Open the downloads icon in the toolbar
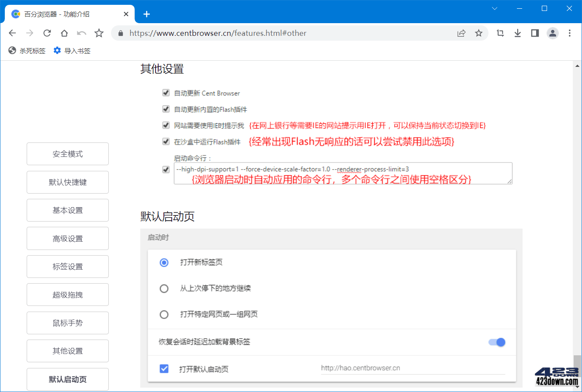This screenshot has height=392, width=582. pos(517,33)
